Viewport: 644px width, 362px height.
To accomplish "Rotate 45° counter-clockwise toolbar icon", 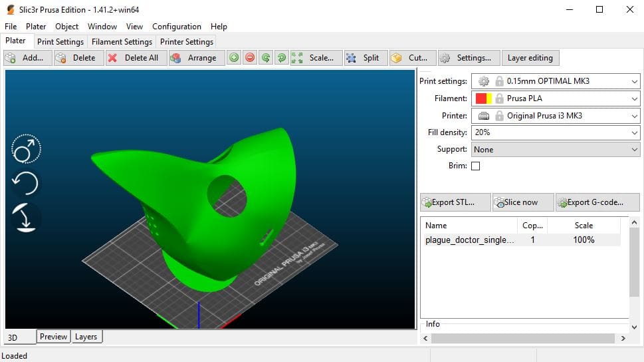I will click(266, 58).
